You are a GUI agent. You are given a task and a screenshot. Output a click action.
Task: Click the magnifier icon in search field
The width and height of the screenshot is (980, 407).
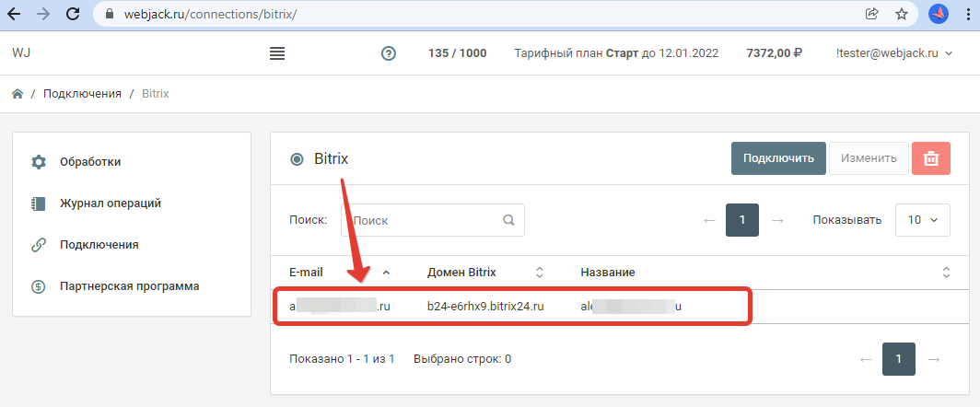pos(508,220)
